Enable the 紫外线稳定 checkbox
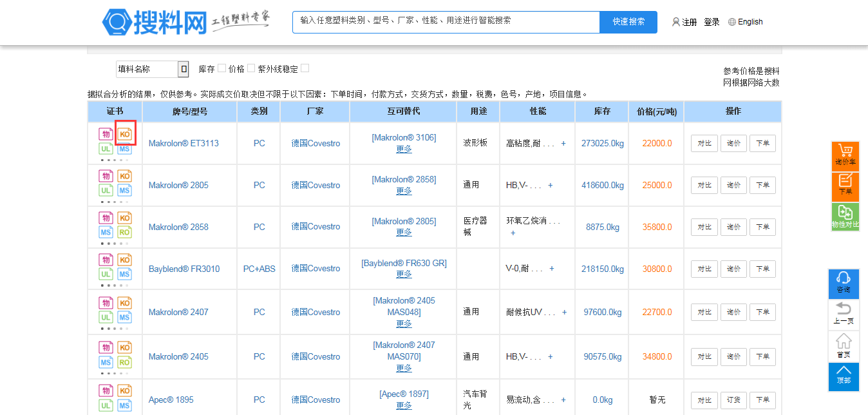This screenshot has width=868, height=415. pyautogui.click(x=305, y=68)
